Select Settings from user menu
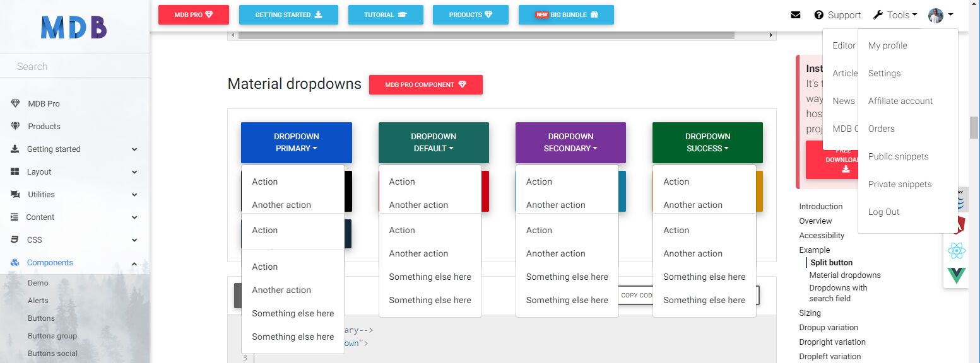980x363 pixels. (884, 73)
